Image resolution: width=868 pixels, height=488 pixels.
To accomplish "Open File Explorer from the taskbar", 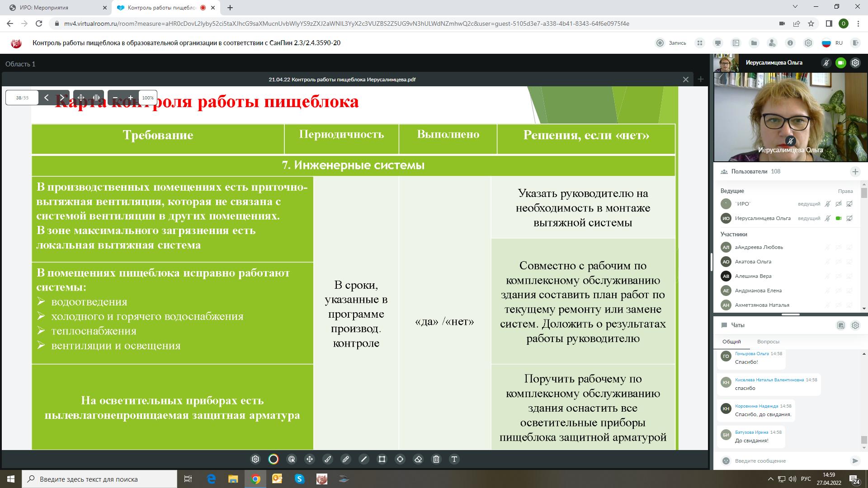I will pyautogui.click(x=233, y=479).
